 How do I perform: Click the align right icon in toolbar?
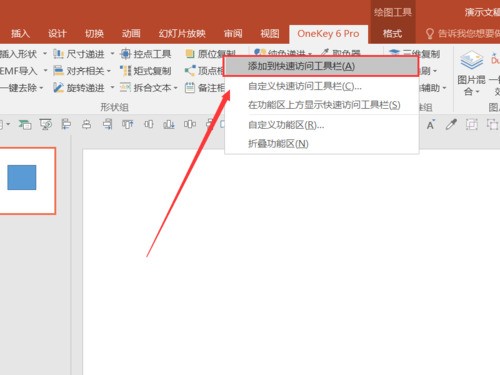107,125
